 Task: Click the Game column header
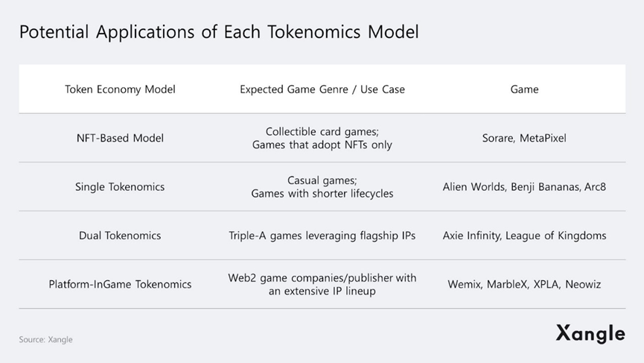point(524,89)
